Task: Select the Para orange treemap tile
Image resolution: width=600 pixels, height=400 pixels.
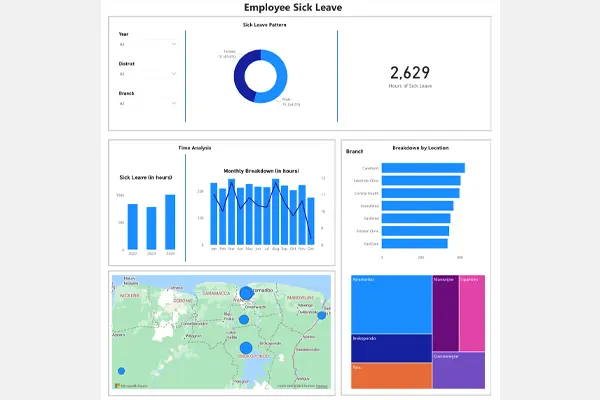Action: [391, 376]
